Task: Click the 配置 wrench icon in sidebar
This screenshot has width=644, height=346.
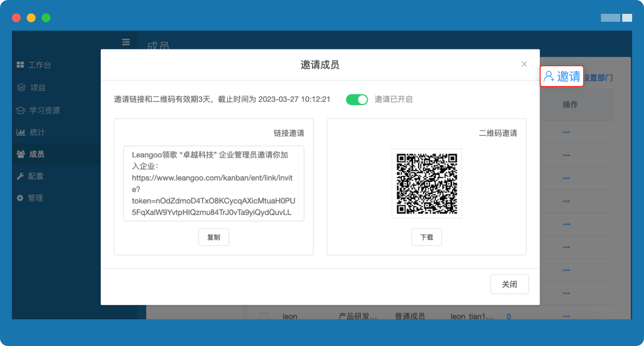Action: [20, 176]
